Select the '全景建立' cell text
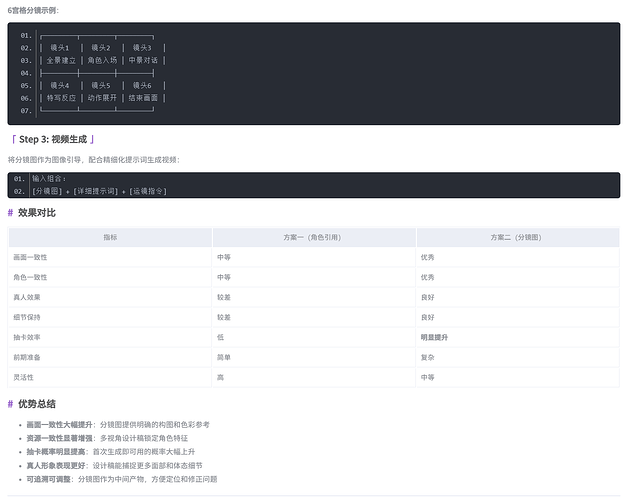This screenshot has width=625, height=500. coord(61,60)
